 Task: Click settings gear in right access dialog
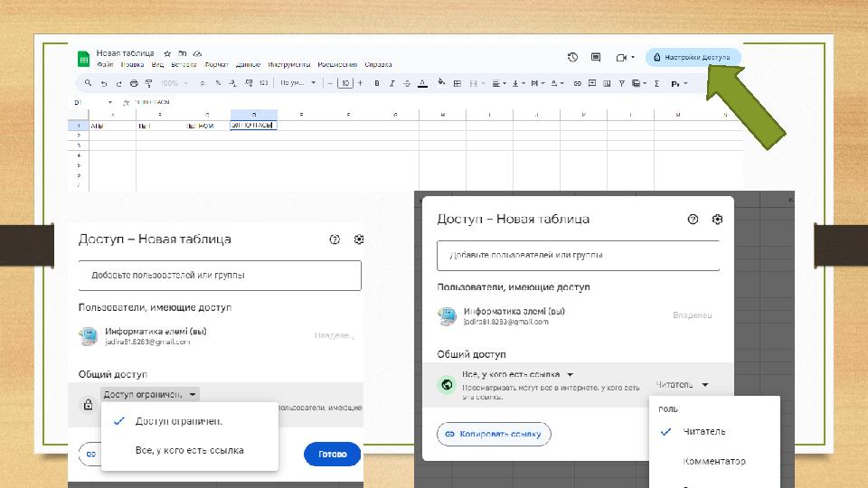pos(717,219)
